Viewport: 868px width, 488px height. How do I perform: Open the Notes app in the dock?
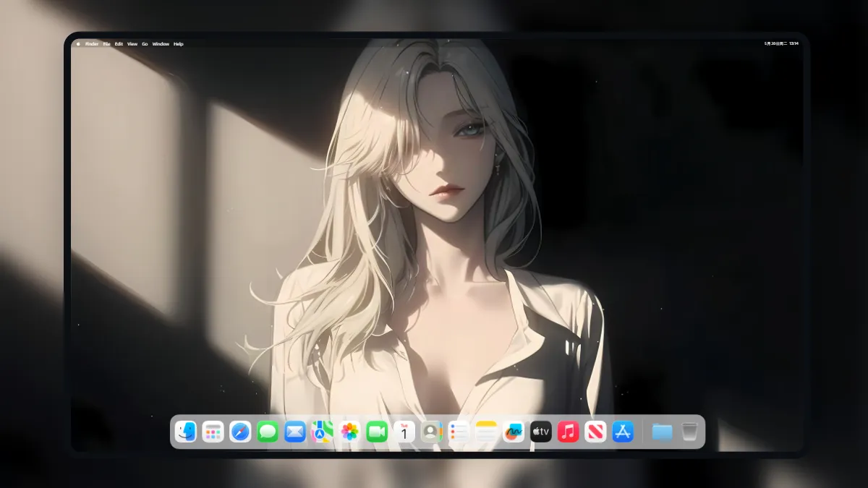486,432
